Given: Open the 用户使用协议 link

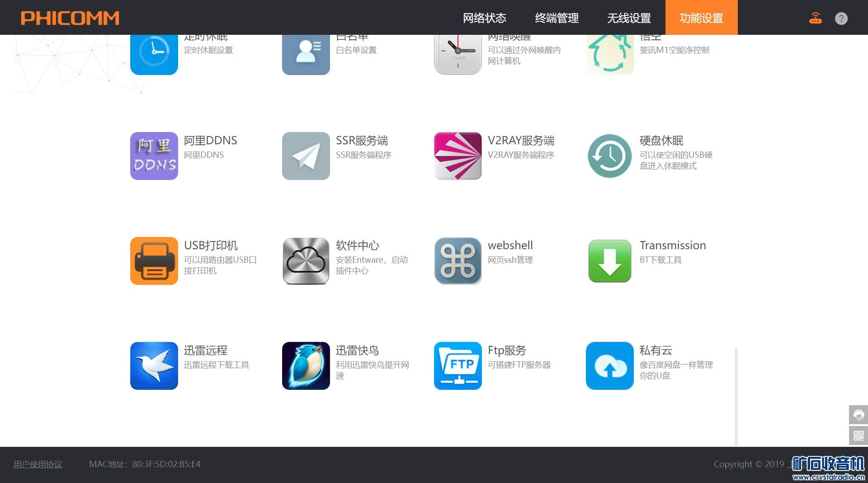Looking at the screenshot, I should 38,464.
